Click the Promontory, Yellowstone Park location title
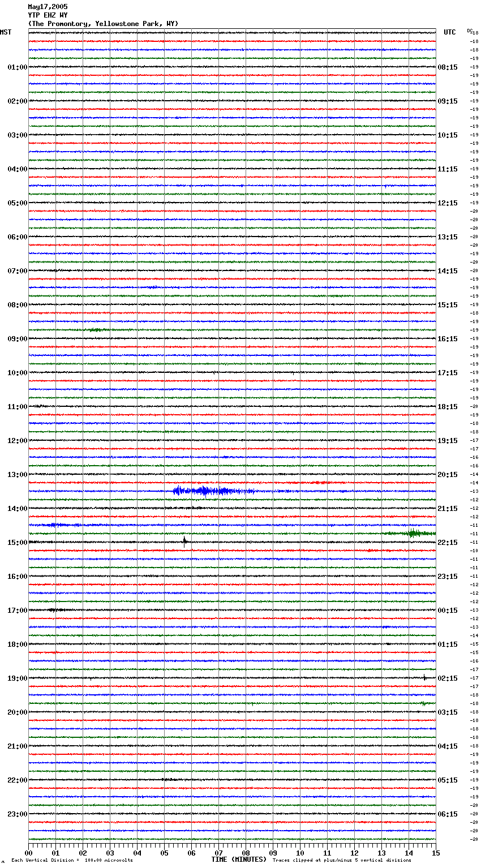The height and width of the screenshot is (868, 481). (x=103, y=24)
